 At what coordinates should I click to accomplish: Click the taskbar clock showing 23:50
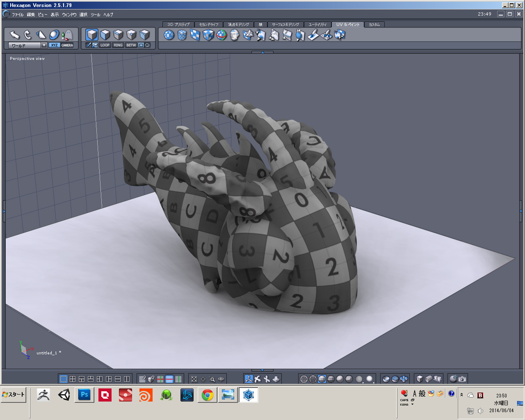pyautogui.click(x=501, y=396)
